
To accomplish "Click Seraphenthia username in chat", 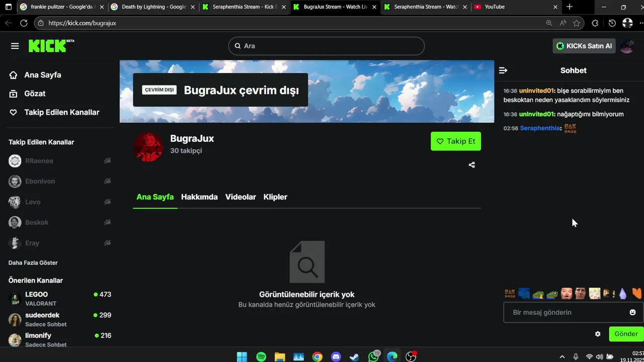I will pos(540,128).
